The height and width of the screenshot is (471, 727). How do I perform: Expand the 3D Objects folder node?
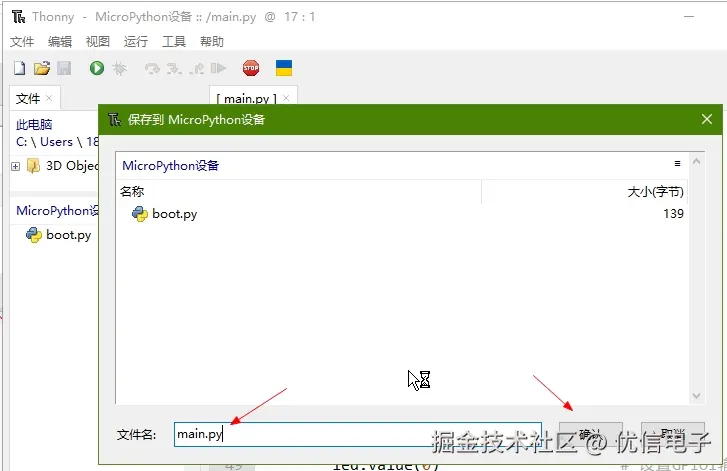pos(15,166)
